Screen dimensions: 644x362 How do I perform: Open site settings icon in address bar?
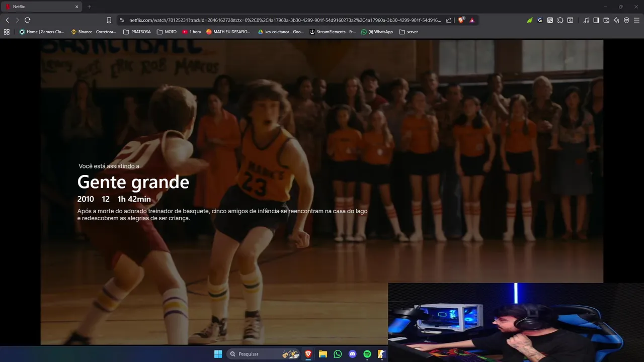pyautogui.click(x=122, y=20)
